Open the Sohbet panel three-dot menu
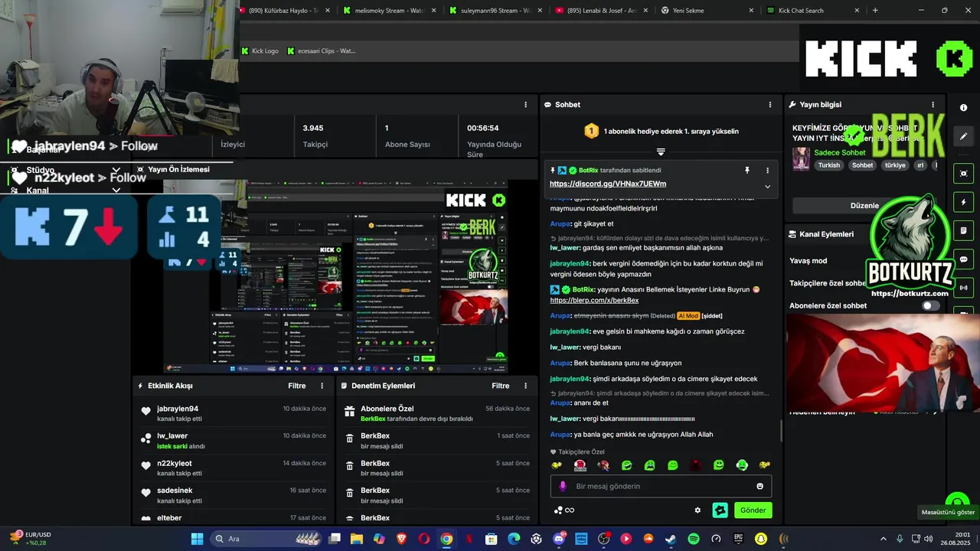The width and height of the screenshot is (980, 551). coord(770,105)
